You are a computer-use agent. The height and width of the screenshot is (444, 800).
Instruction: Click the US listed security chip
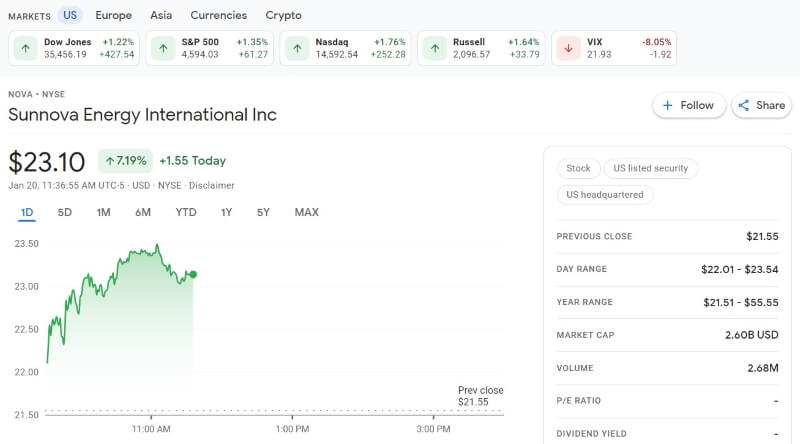pos(651,168)
